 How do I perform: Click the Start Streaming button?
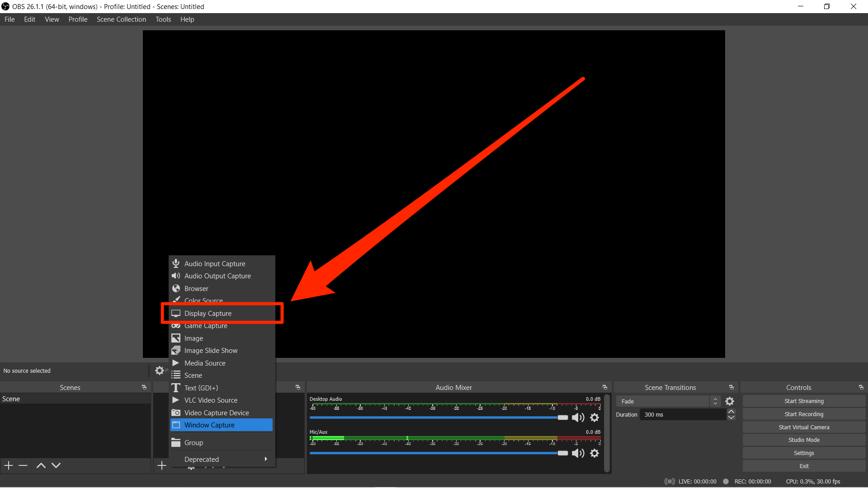[x=804, y=401]
